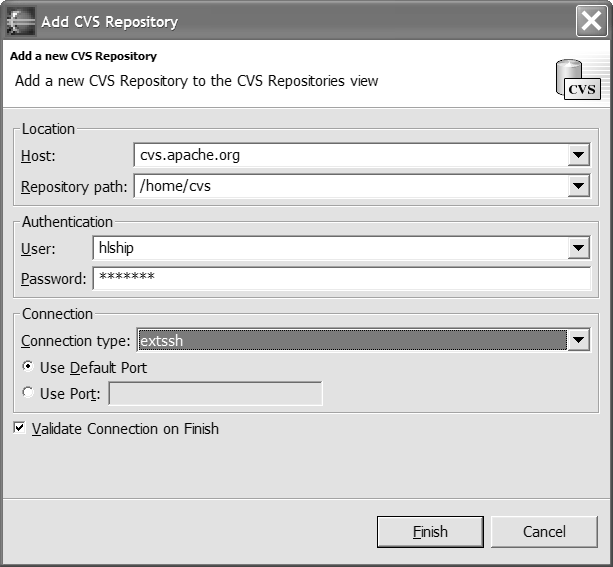The height and width of the screenshot is (567, 613).
Task: Click into the Host text field
Action: [x=349, y=155]
